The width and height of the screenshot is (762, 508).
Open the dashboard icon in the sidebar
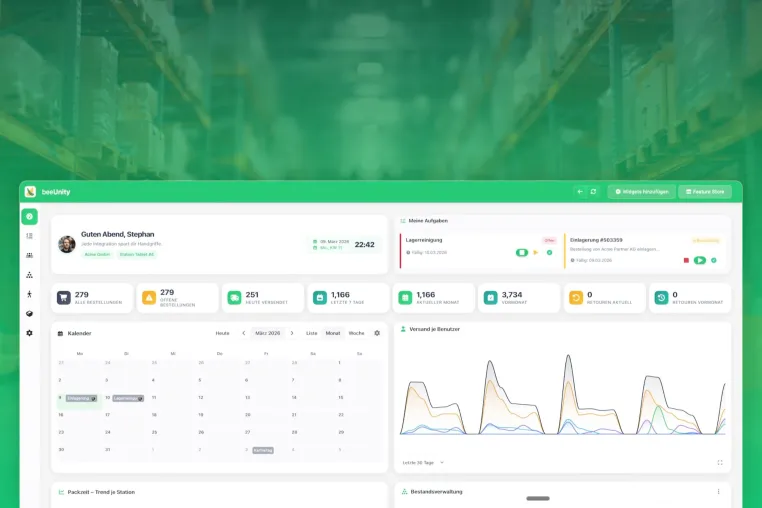[x=29, y=216]
